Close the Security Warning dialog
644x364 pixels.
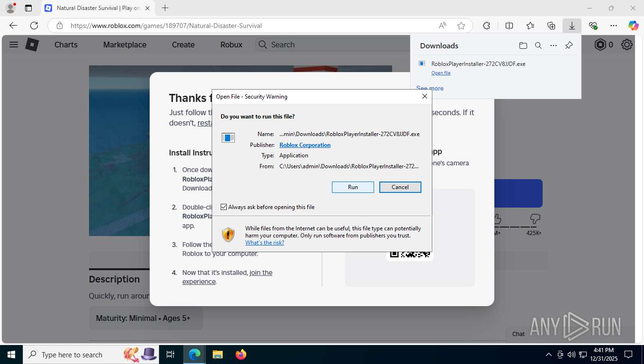[425, 96]
